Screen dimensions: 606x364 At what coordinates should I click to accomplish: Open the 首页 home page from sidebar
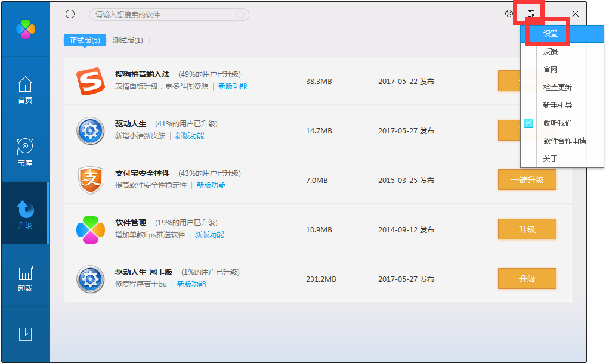25,89
